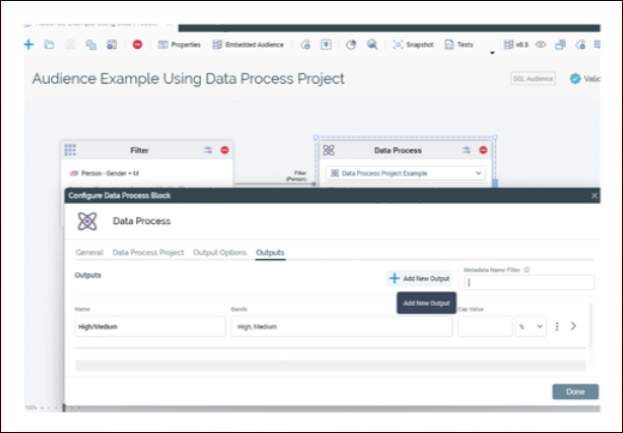Expand the Data Process Project Example dropdown
This screenshot has width=623, height=433.
point(478,173)
